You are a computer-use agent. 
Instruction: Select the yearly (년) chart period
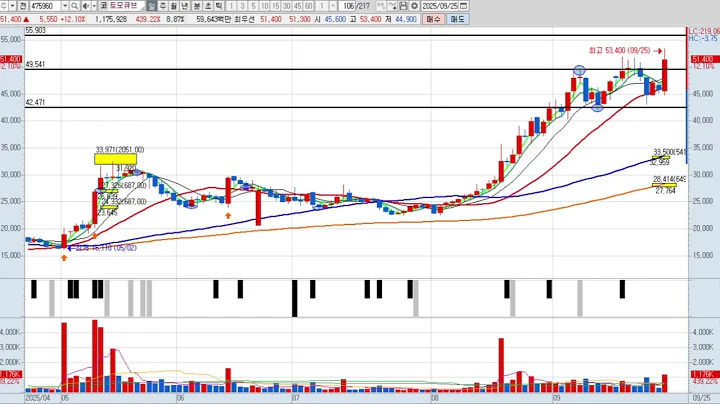[x=185, y=6]
